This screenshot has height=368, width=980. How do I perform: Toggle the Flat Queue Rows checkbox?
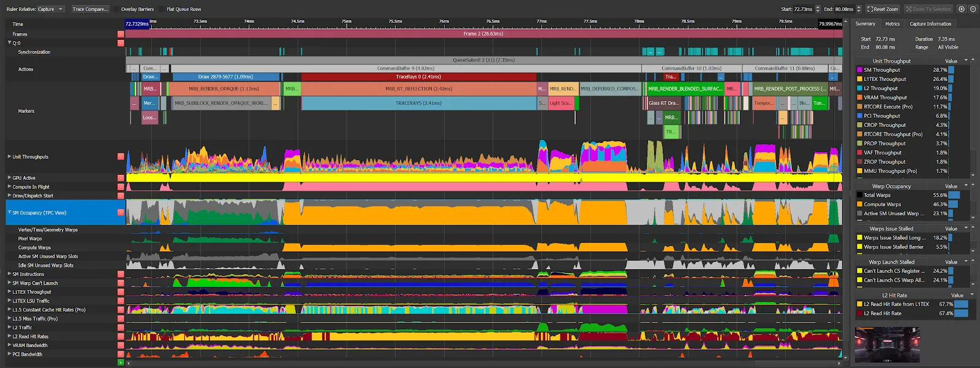click(x=162, y=9)
